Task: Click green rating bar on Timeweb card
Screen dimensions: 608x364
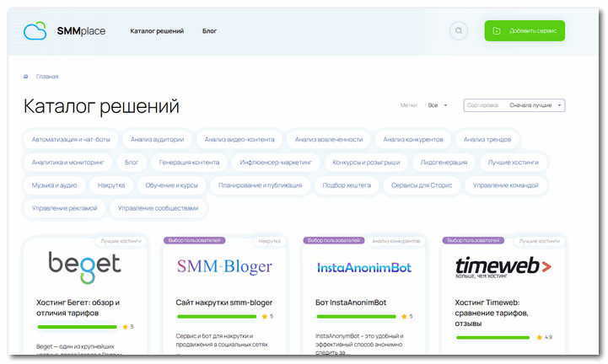Action: (x=492, y=337)
